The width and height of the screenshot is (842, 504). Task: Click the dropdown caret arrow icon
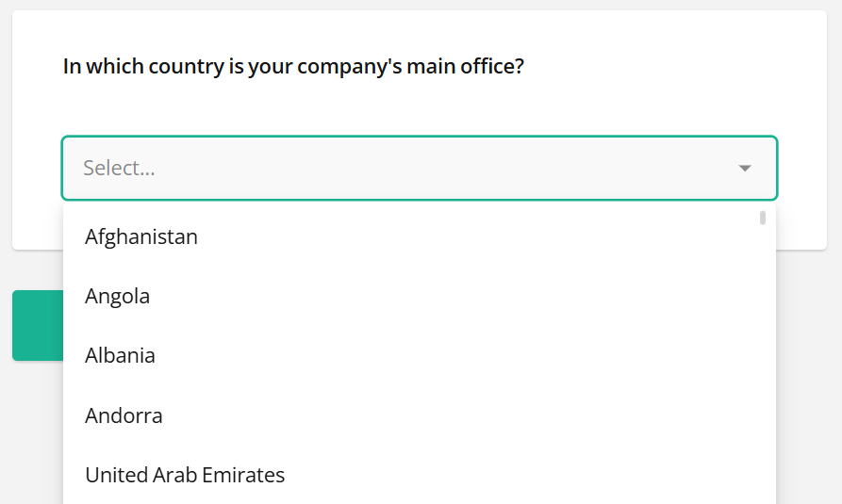click(x=745, y=169)
